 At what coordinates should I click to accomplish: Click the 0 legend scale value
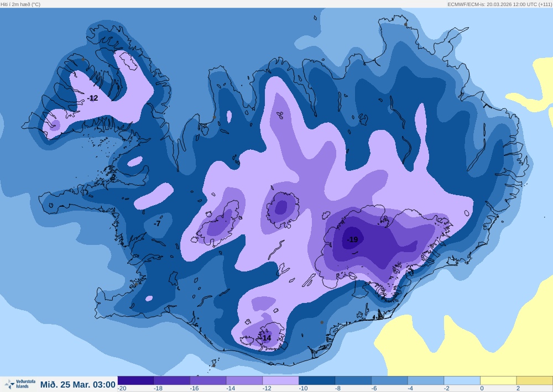(482, 389)
